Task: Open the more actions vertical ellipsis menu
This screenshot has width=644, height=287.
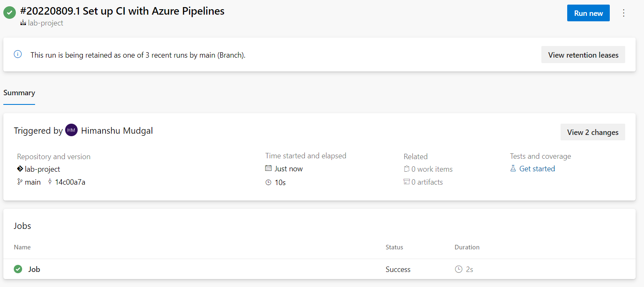Action: pos(624,13)
